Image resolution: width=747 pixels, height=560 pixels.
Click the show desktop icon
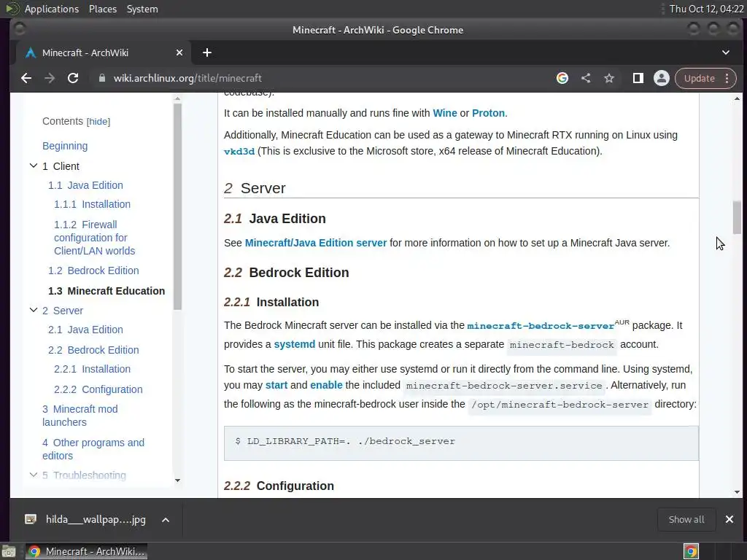pyautogui.click(x=9, y=551)
